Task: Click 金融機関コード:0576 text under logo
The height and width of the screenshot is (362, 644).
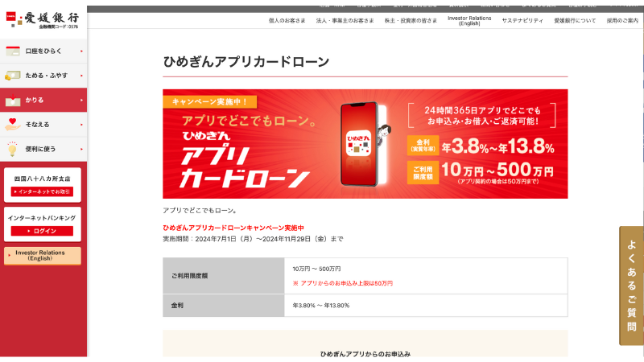Action: click(x=58, y=27)
